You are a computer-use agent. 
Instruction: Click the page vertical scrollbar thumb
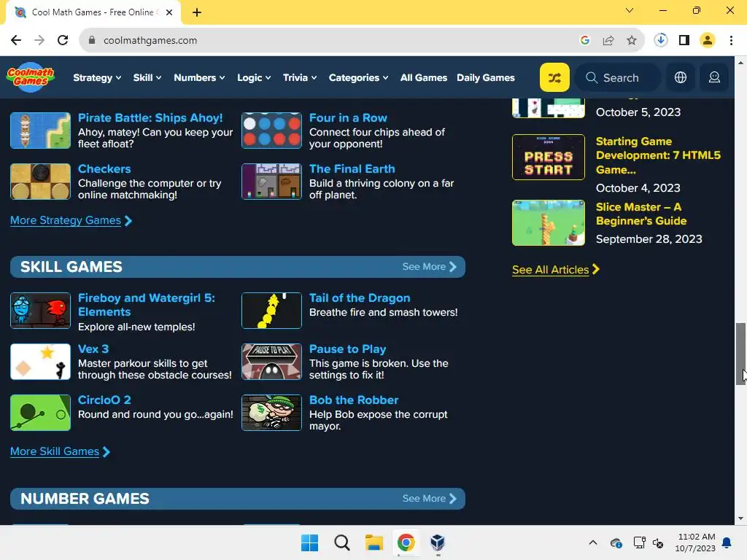coord(740,354)
